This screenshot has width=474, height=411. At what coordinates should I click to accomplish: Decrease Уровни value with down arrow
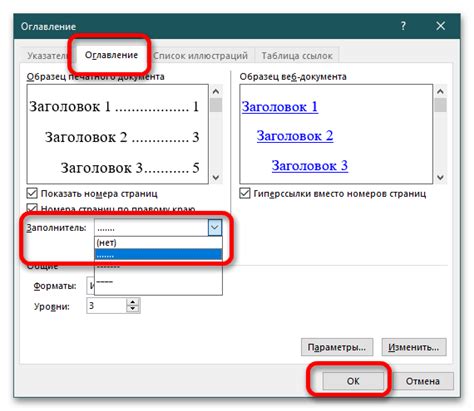(x=133, y=309)
